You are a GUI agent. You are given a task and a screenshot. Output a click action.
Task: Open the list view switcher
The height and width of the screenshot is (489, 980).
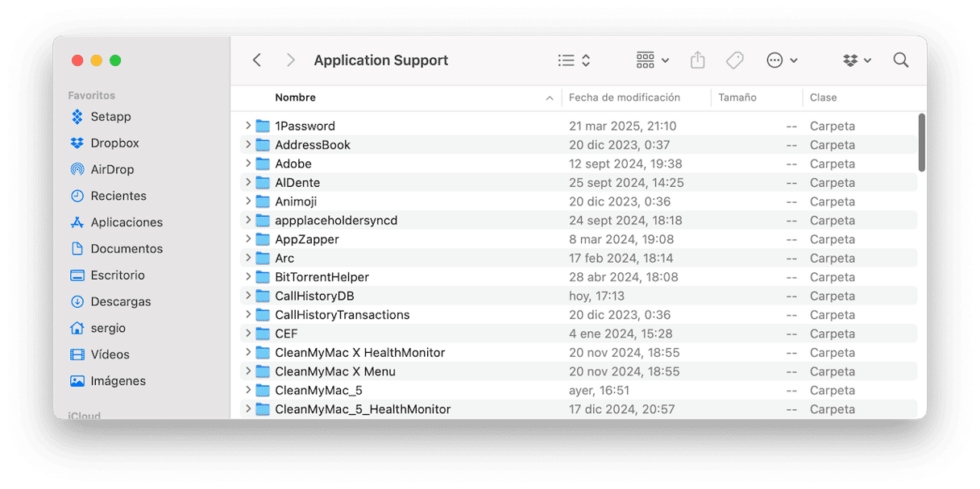(x=575, y=60)
